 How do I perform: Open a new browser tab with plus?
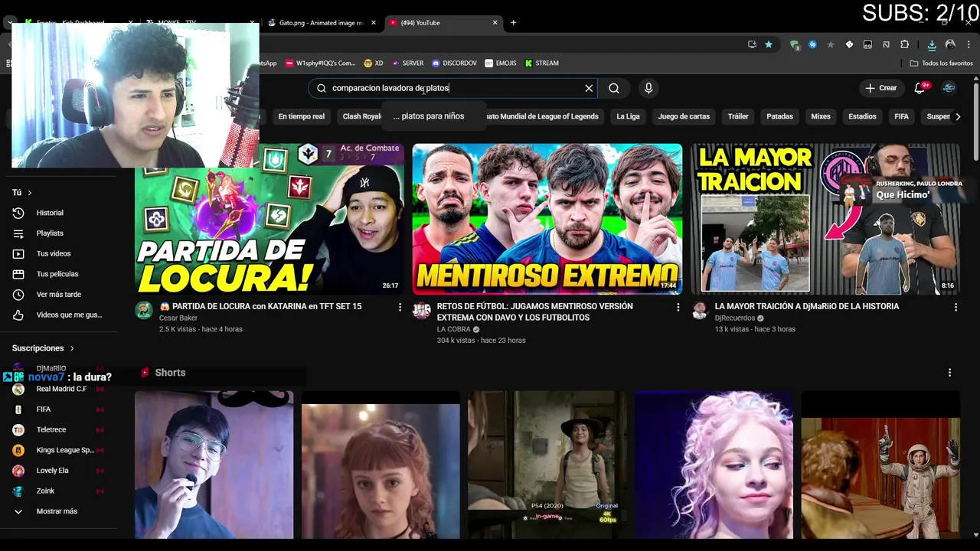click(x=513, y=23)
